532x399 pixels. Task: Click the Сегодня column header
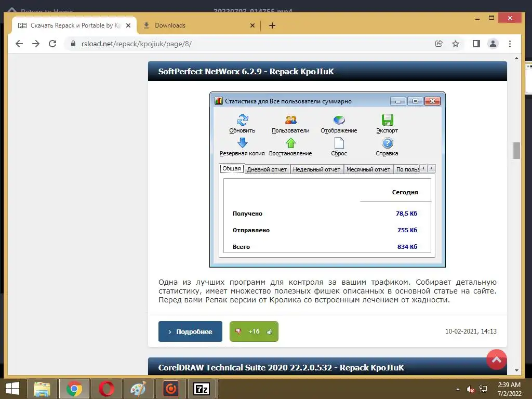coord(405,192)
